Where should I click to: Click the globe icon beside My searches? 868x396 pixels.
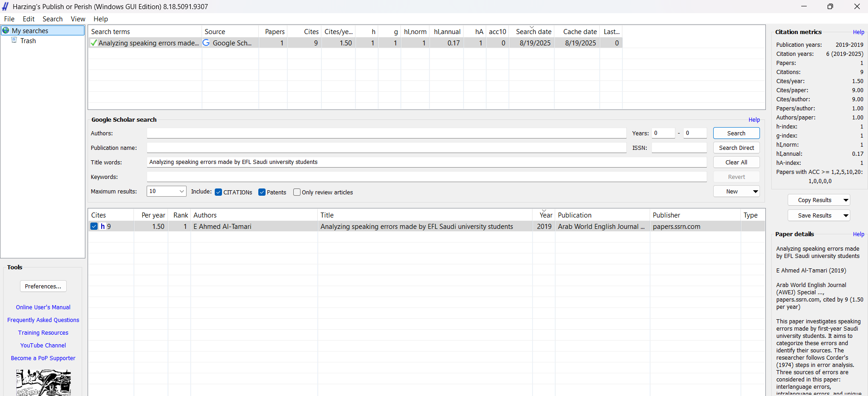tap(6, 30)
